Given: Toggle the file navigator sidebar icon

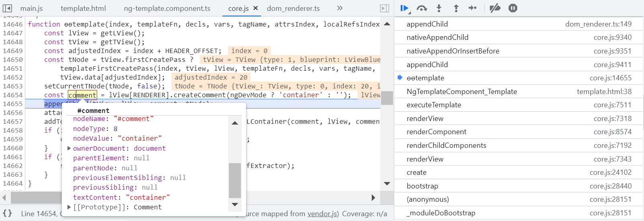Looking at the screenshot, I should click(x=7, y=8).
